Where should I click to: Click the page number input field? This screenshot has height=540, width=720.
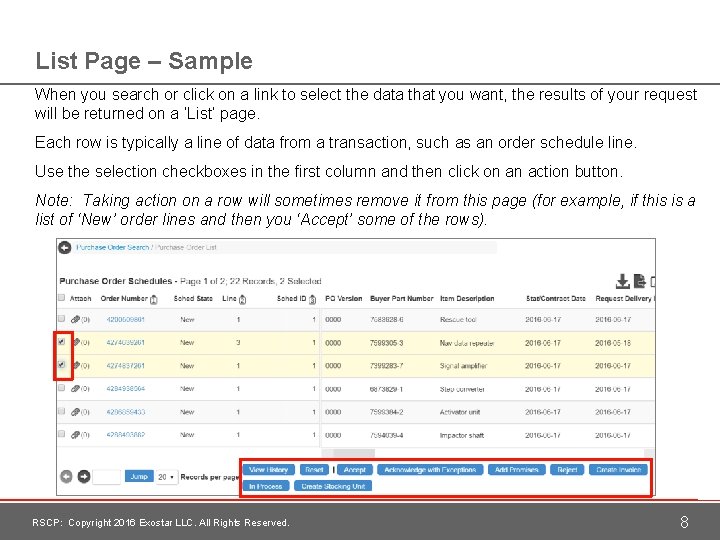[x=107, y=477]
